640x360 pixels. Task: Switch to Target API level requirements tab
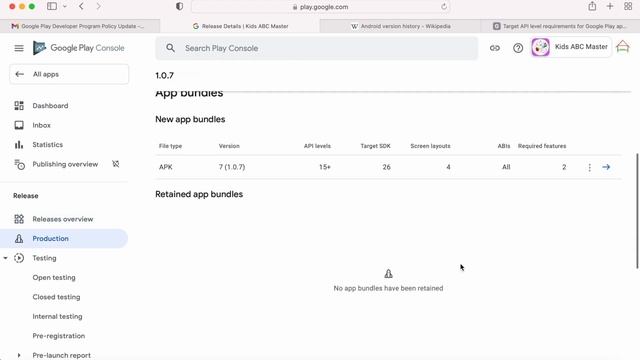[x=560, y=26]
